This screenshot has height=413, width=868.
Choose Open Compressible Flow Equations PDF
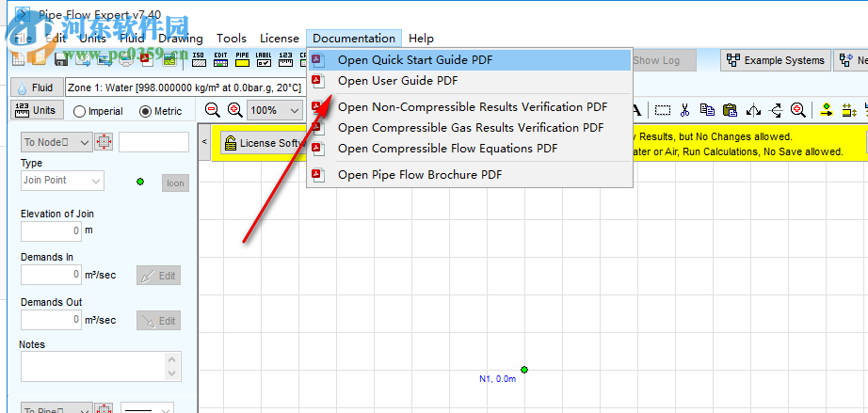tap(470, 148)
